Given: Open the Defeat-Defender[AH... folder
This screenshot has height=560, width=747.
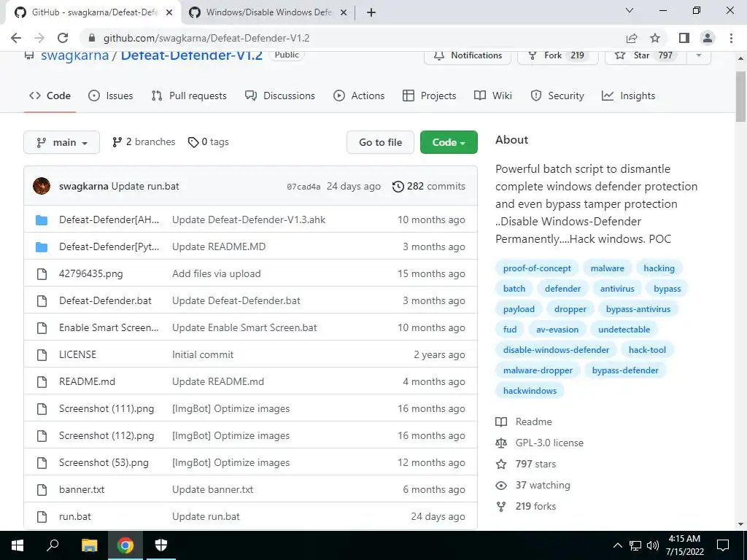Looking at the screenshot, I should [x=109, y=219].
